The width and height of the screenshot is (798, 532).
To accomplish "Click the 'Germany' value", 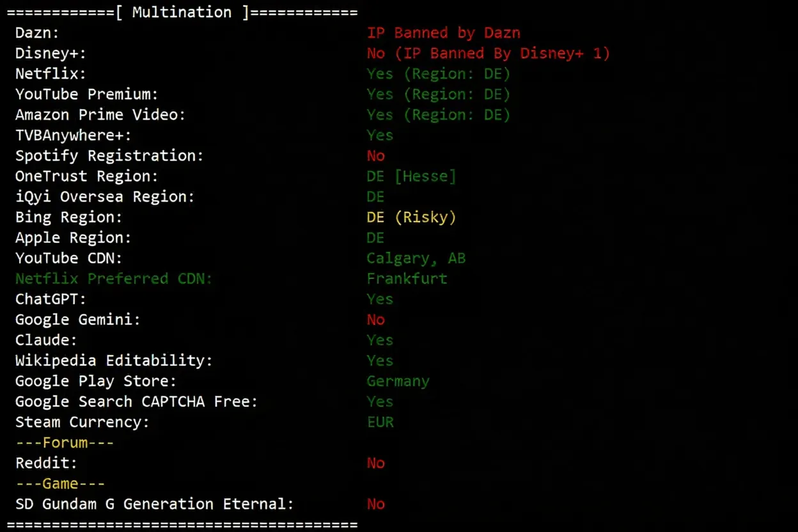I will click(x=398, y=381).
